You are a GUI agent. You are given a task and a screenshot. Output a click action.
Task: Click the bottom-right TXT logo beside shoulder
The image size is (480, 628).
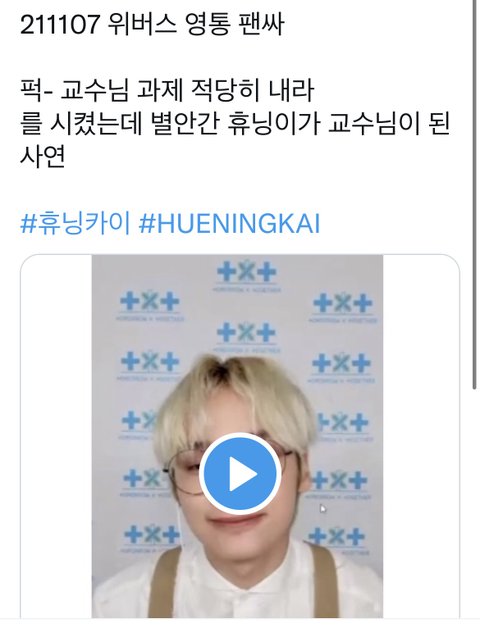(x=339, y=539)
